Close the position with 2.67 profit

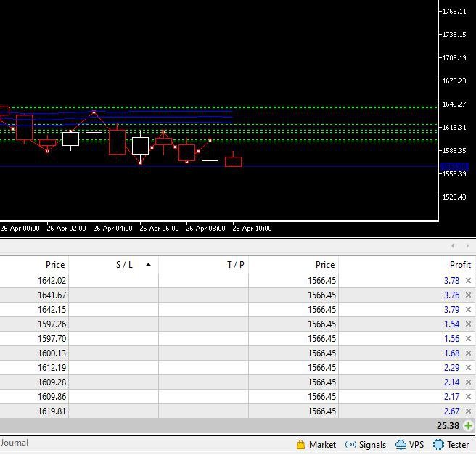click(468, 411)
